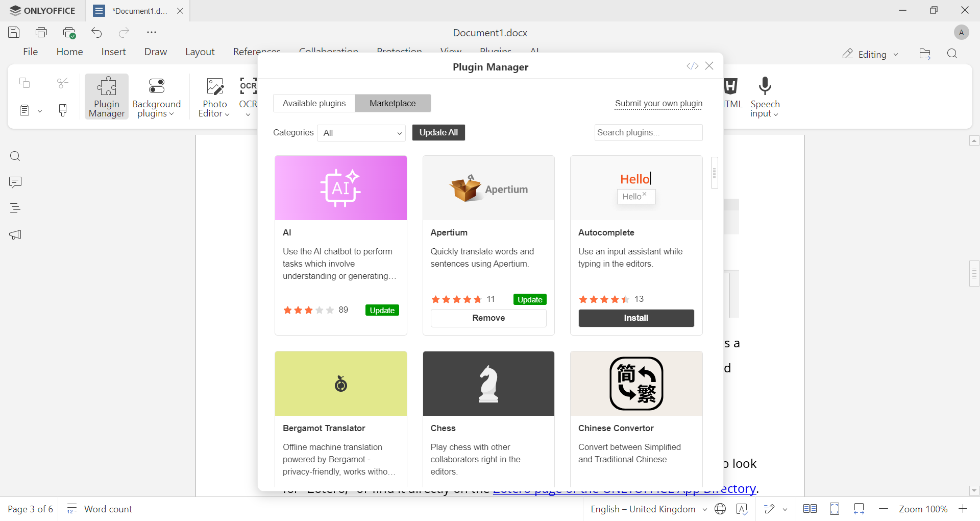Click the track changes icon
The width and height of the screenshot is (980, 521).
(x=769, y=509)
